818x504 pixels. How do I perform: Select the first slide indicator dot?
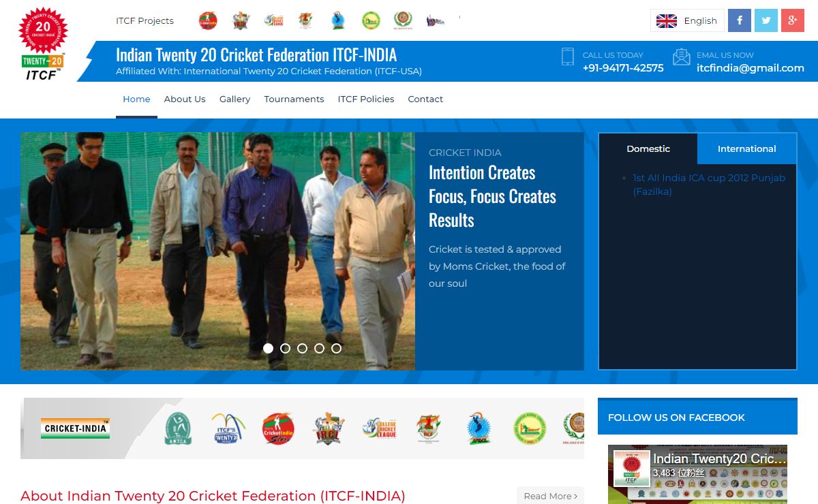268,348
